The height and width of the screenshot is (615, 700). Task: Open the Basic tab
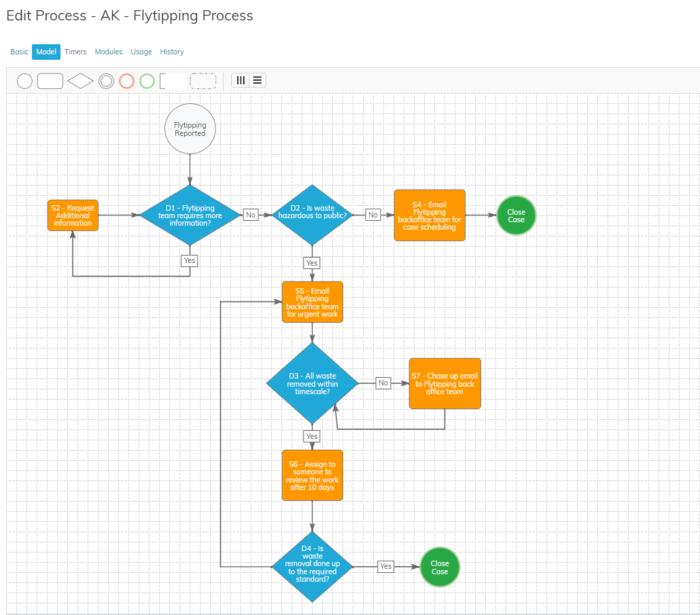(19, 52)
